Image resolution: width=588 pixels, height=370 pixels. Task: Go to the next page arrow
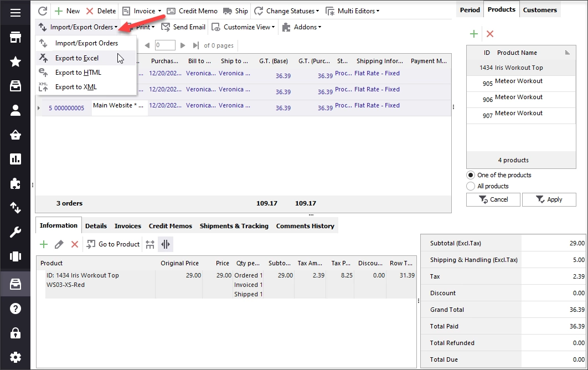183,45
